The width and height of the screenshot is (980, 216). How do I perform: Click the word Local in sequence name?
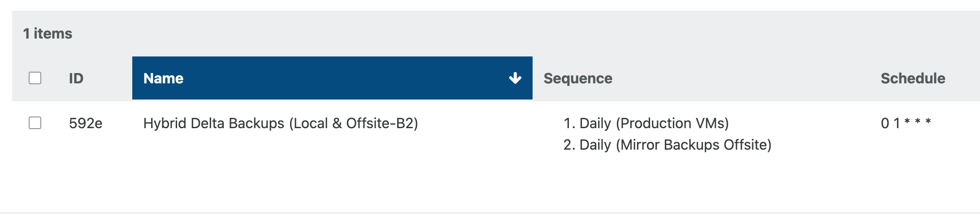(x=311, y=123)
